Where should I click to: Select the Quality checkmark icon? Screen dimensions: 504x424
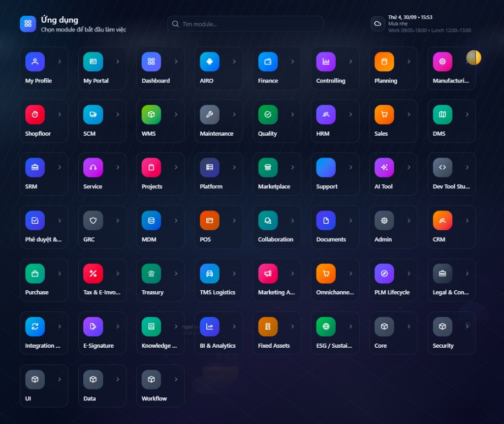point(268,114)
